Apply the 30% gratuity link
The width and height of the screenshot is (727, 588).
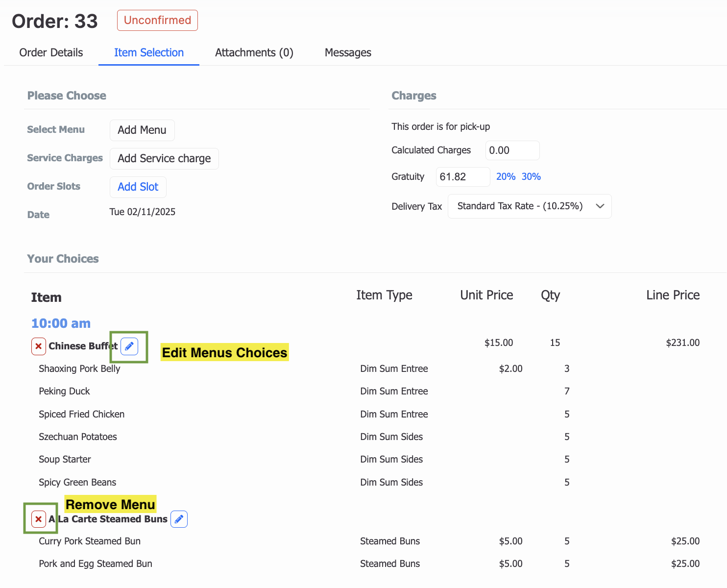click(531, 177)
